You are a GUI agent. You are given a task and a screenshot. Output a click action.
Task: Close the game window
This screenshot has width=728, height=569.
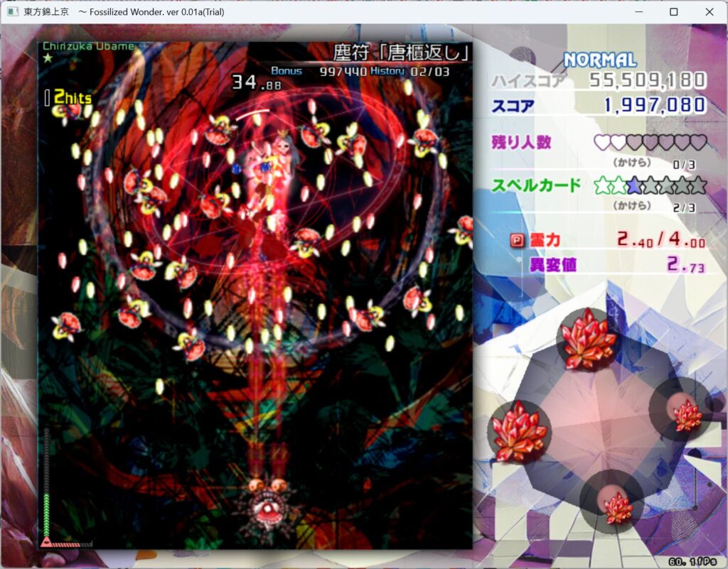[710, 12]
